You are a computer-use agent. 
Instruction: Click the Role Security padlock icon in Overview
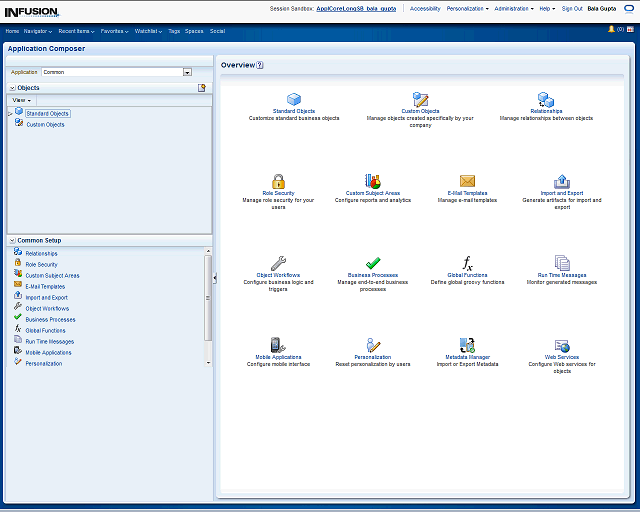click(x=278, y=181)
